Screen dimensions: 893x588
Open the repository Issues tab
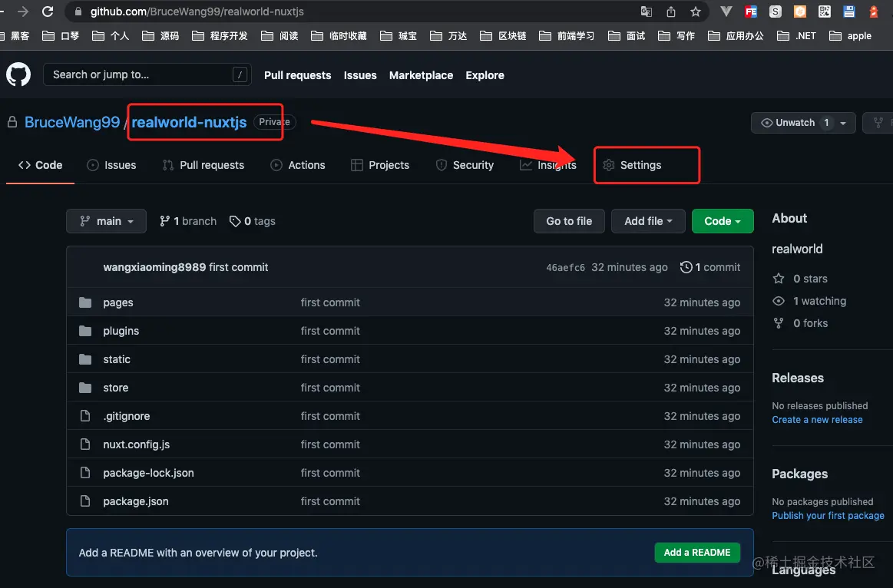point(111,165)
